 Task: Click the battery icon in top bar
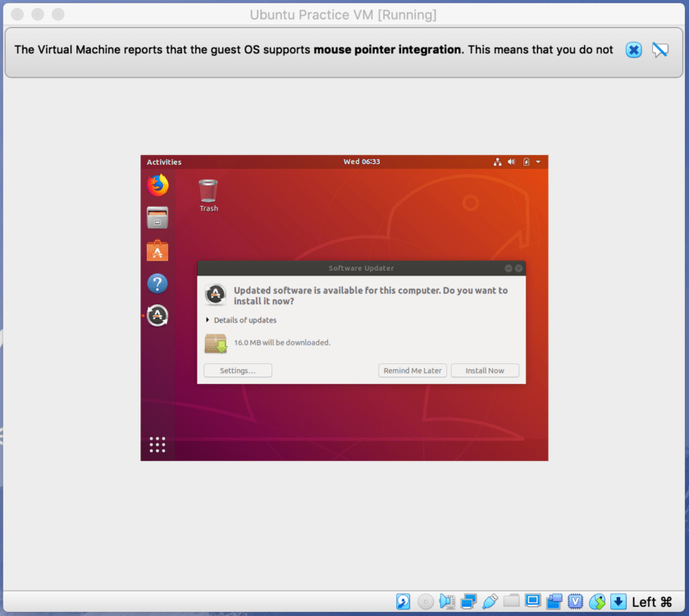[526, 162]
